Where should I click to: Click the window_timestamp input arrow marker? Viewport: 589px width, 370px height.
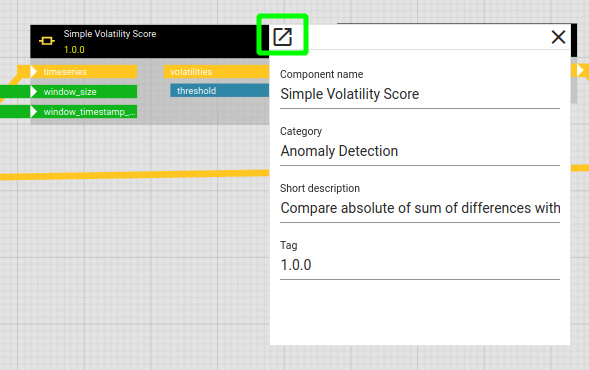pyautogui.click(x=33, y=112)
